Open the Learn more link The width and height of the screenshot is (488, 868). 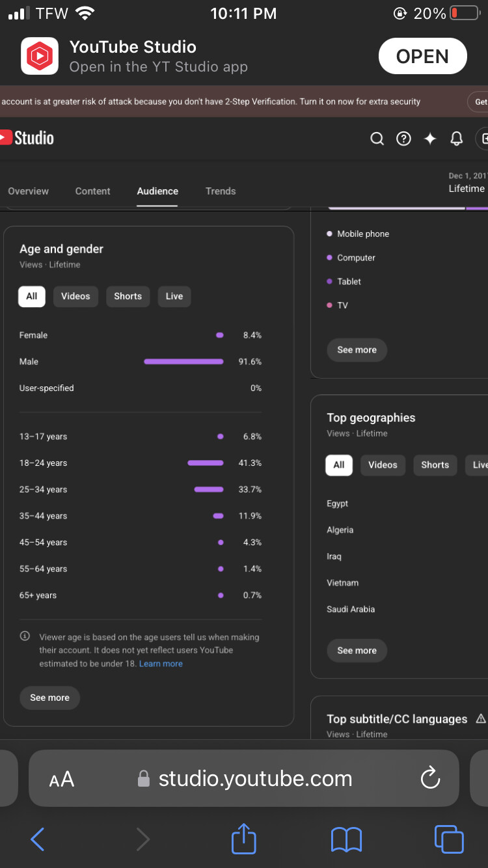coord(161,664)
